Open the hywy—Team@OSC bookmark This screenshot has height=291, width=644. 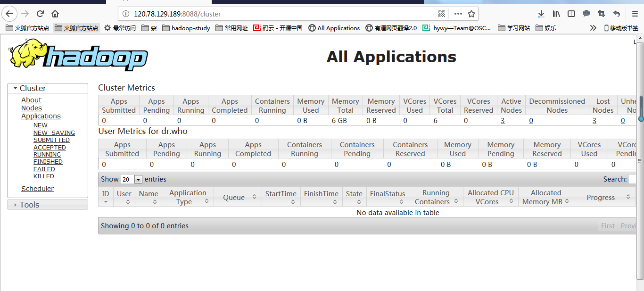tap(457, 28)
